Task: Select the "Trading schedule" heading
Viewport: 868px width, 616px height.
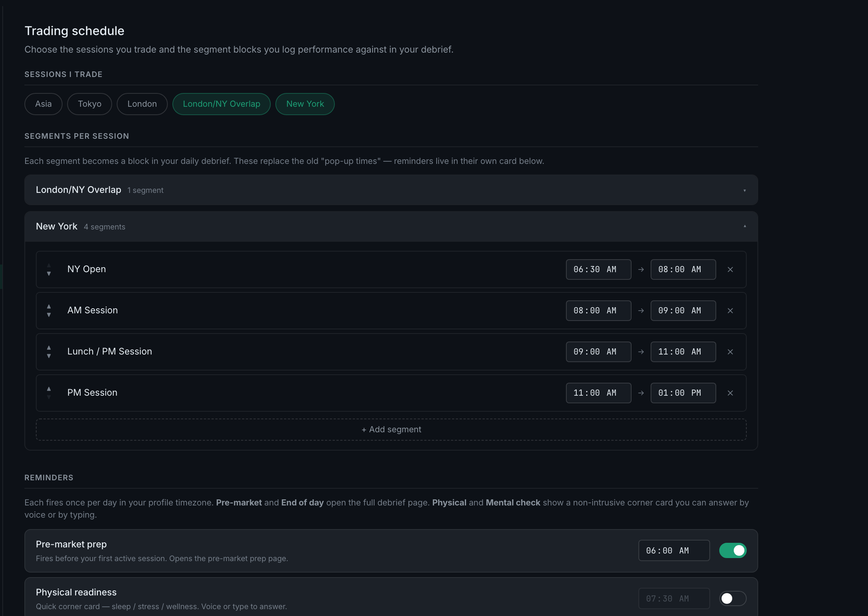Action: click(x=74, y=31)
